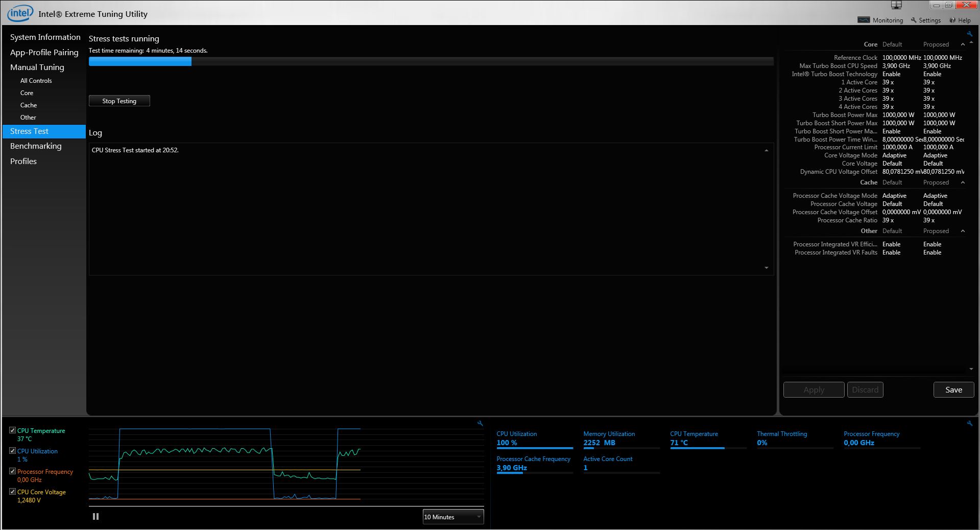Click the 'Stress tests running' heading
This screenshot has height=530, width=980.
click(x=124, y=39)
